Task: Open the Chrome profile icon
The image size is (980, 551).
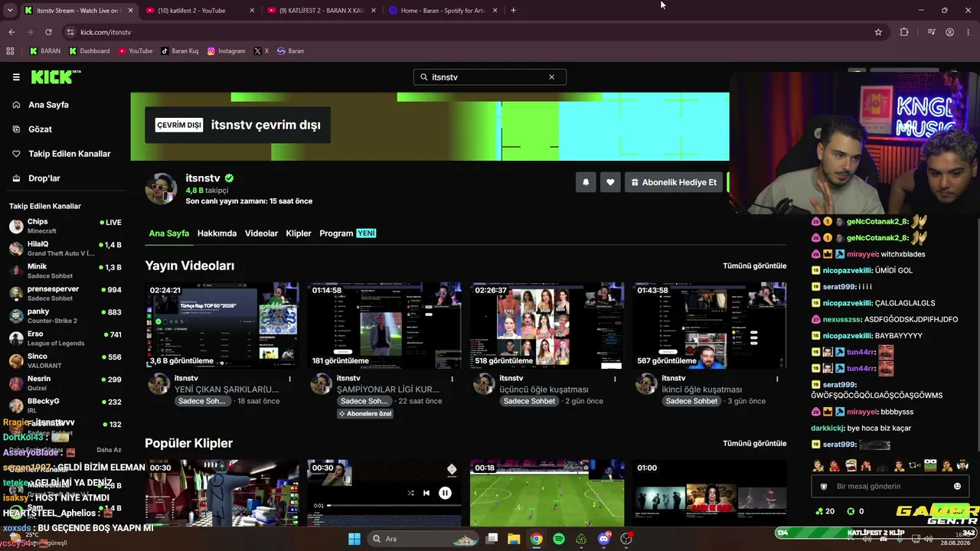Action: [949, 32]
